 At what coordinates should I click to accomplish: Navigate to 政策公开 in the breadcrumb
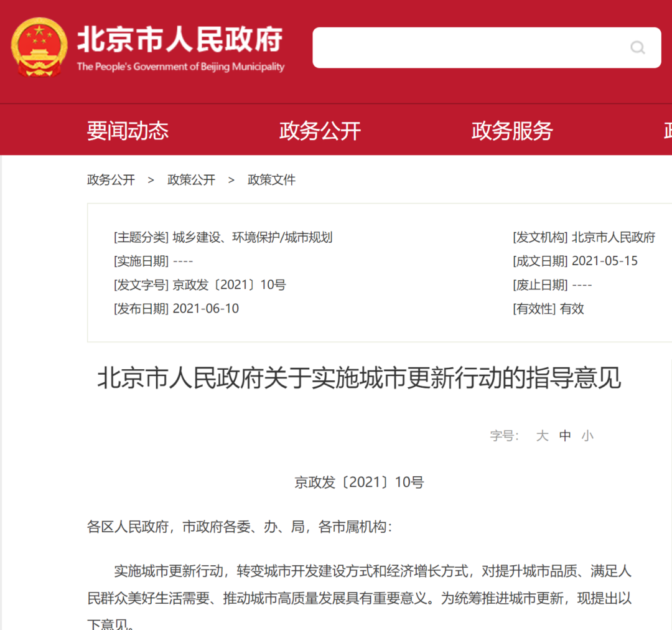(x=191, y=180)
